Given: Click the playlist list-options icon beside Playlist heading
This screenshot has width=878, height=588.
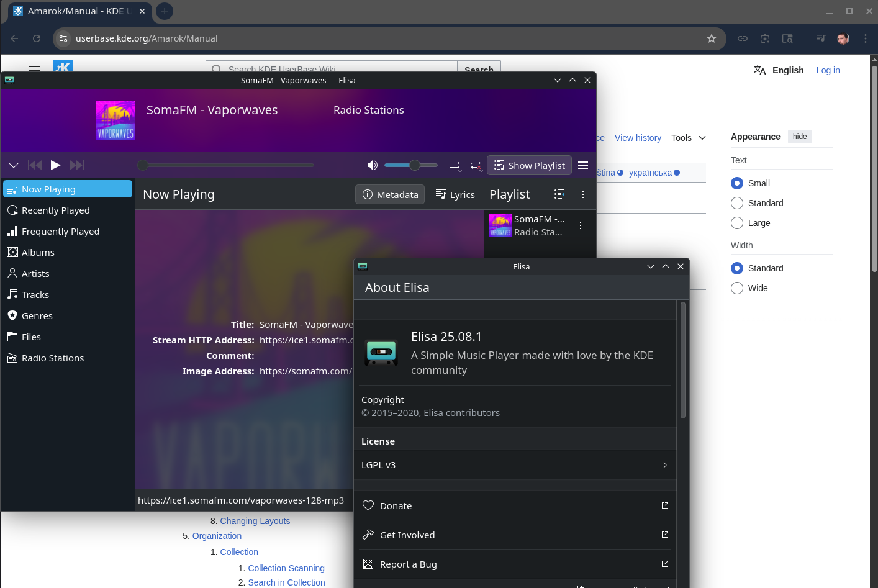Looking at the screenshot, I should point(559,194).
